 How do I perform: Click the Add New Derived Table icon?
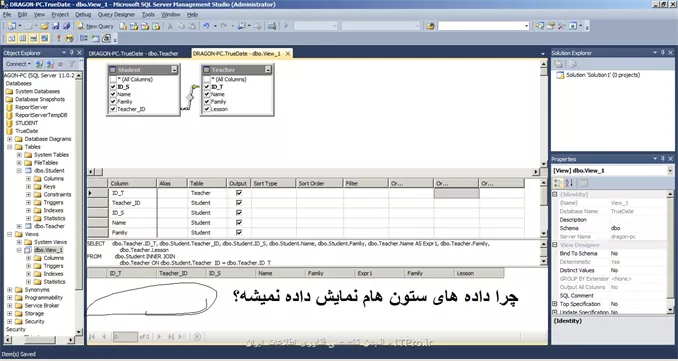pos(107,38)
